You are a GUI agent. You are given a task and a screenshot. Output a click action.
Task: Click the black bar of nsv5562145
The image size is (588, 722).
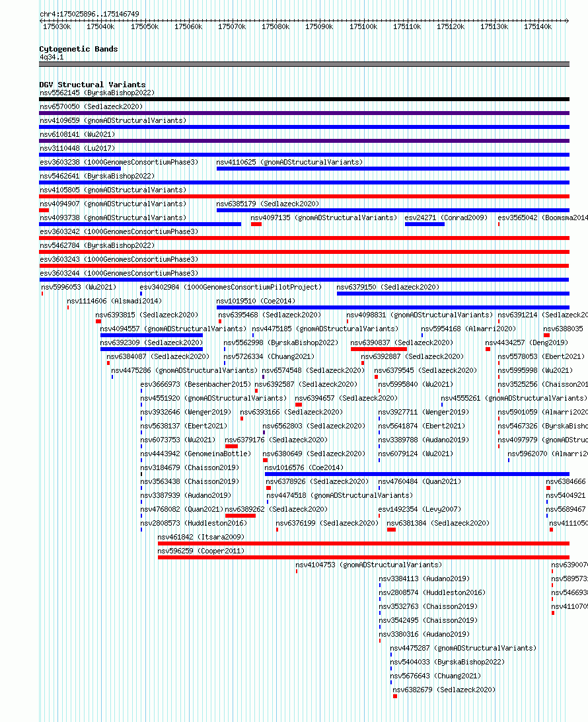tap(304, 99)
